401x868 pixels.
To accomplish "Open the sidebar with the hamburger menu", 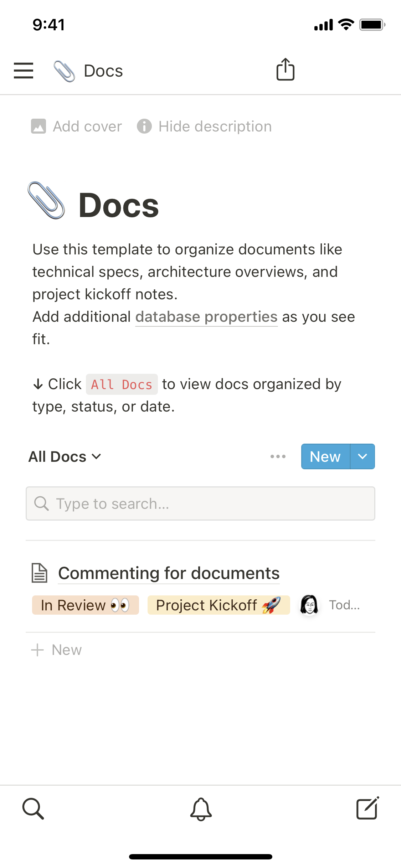I will pyautogui.click(x=24, y=71).
